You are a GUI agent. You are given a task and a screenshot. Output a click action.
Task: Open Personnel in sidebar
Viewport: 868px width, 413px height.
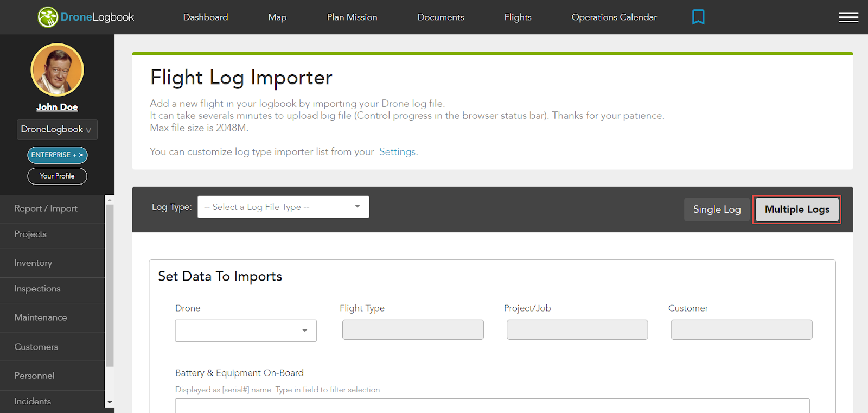52,376
